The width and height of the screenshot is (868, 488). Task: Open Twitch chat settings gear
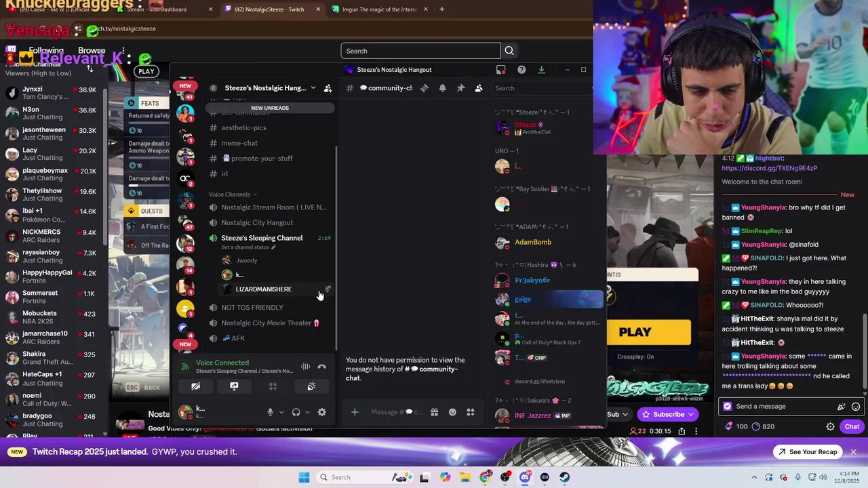click(830, 426)
